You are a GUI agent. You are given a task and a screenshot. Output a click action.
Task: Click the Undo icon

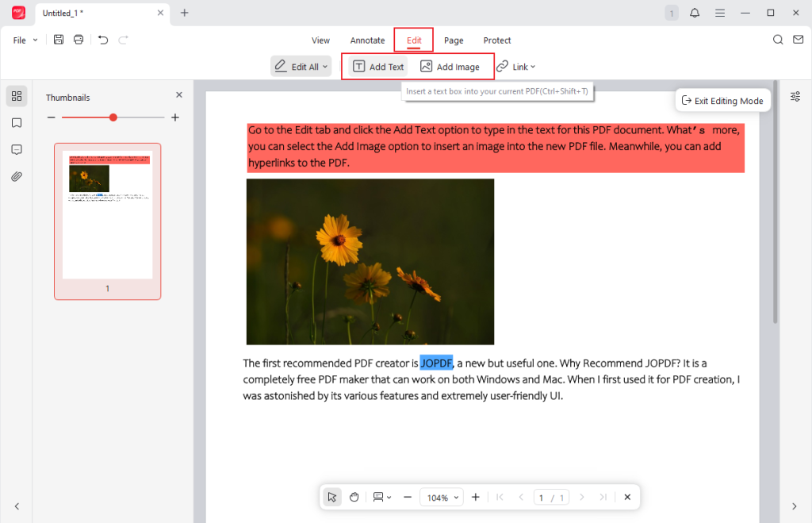coord(102,39)
